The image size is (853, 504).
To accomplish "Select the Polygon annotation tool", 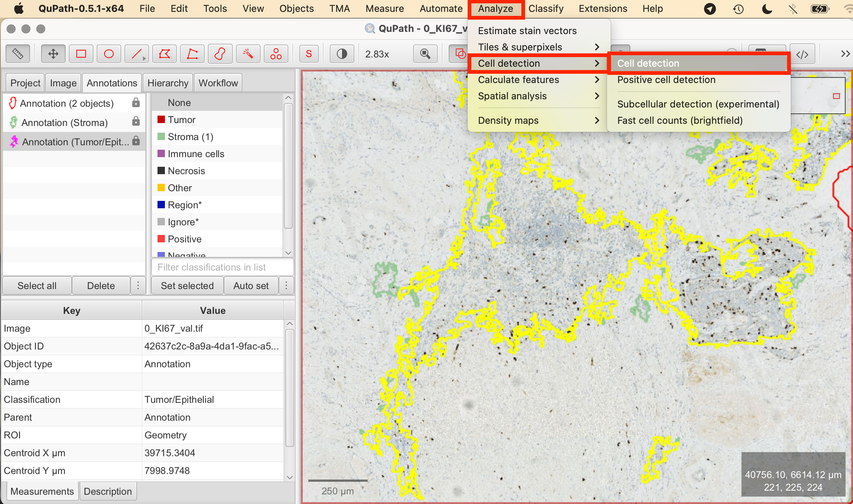I will (x=164, y=54).
